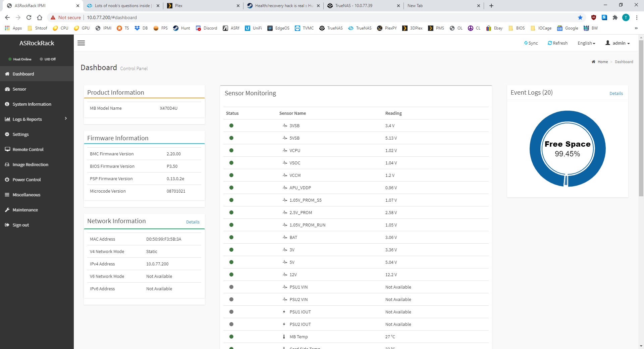Open Power Control in sidebar
This screenshot has width=644, height=349.
(x=26, y=180)
